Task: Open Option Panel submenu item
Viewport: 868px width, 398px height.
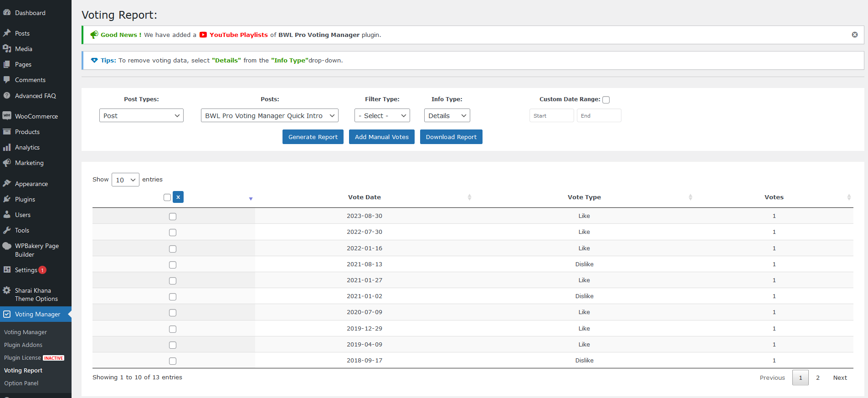Action: click(x=21, y=383)
